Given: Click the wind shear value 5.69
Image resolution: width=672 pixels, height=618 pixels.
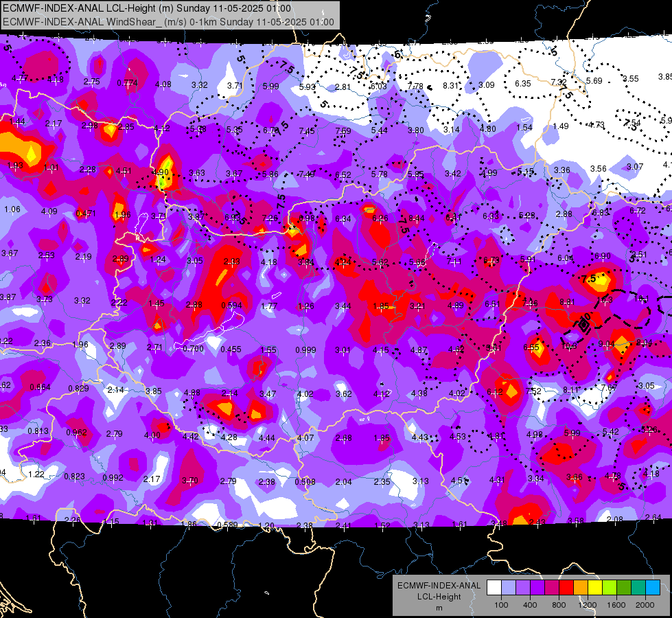Looking at the screenshot, I should (594, 80).
